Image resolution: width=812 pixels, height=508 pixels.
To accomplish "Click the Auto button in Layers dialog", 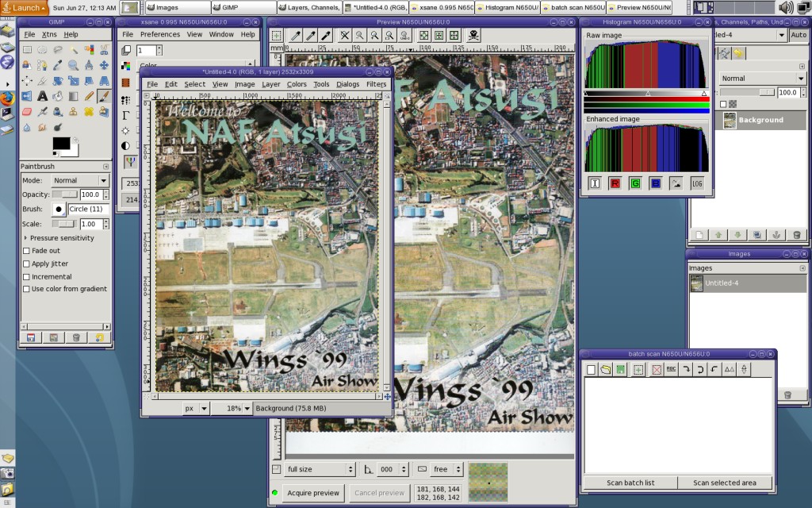I will coord(799,35).
